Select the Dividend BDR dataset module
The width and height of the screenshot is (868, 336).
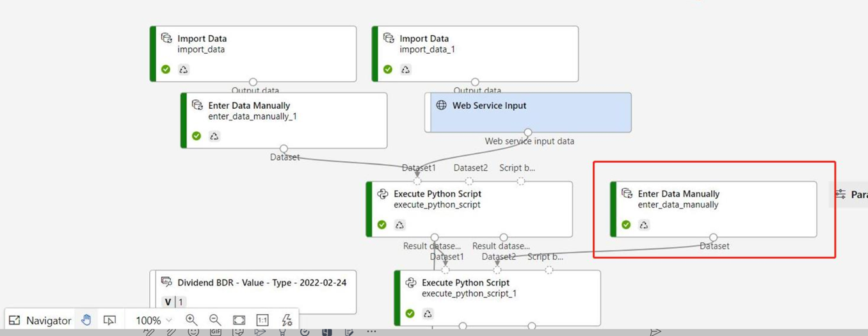(x=253, y=291)
